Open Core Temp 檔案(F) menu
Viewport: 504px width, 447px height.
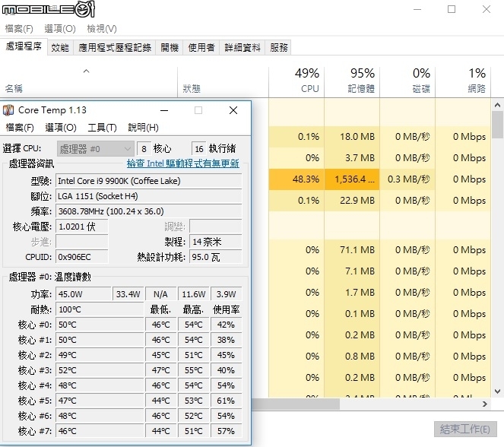pos(20,128)
